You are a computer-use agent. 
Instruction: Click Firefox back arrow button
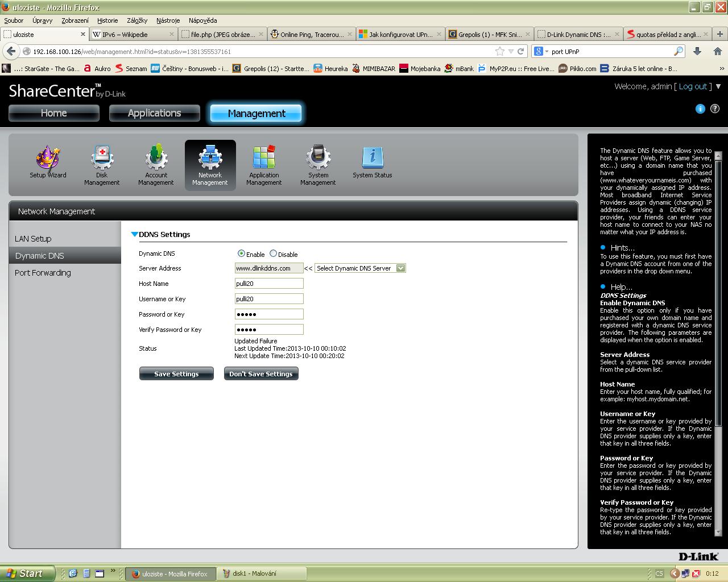click(10, 51)
